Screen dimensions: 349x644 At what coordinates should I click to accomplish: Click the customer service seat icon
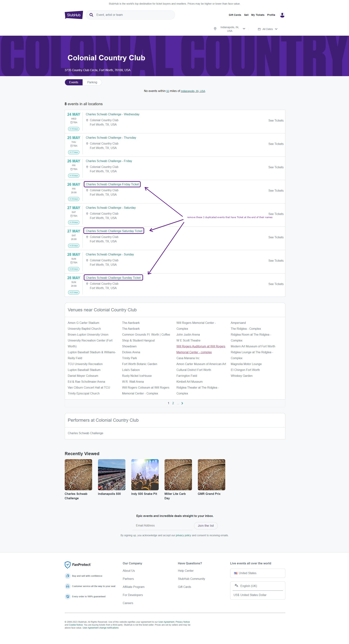(67, 586)
